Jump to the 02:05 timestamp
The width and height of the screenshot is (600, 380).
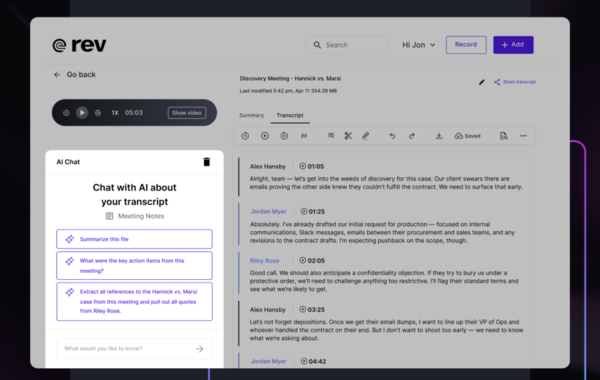click(312, 261)
